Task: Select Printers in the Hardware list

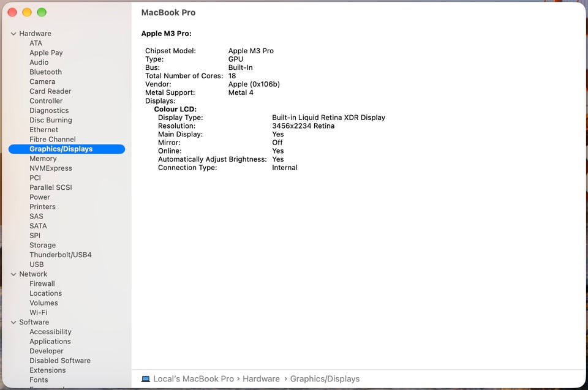Action: 42,206
